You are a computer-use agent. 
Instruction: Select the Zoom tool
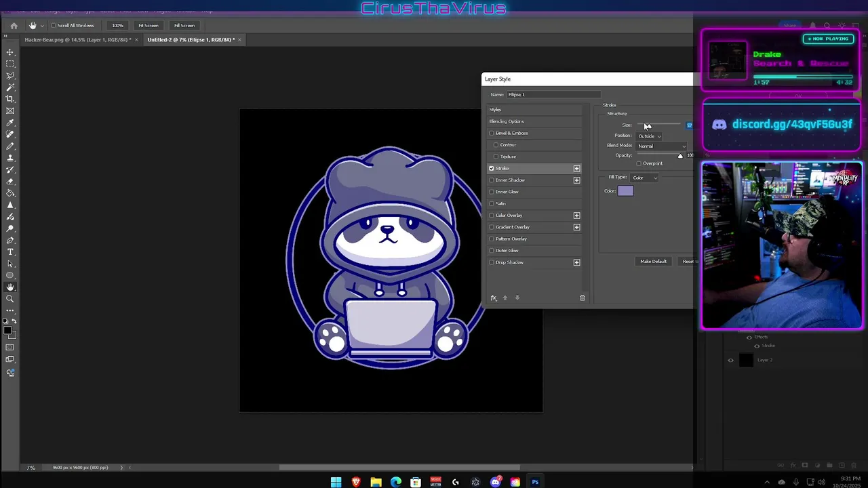(x=10, y=299)
